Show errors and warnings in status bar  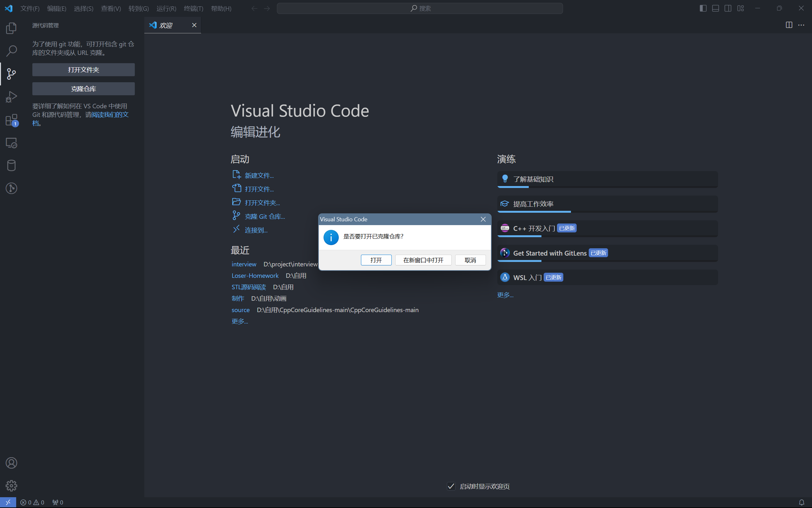pyautogui.click(x=32, y=502)
